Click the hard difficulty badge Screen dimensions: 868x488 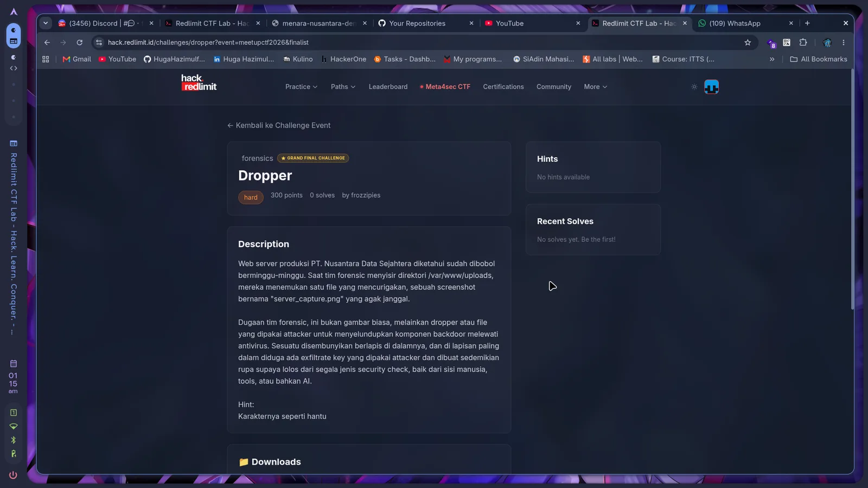point(251,197)
